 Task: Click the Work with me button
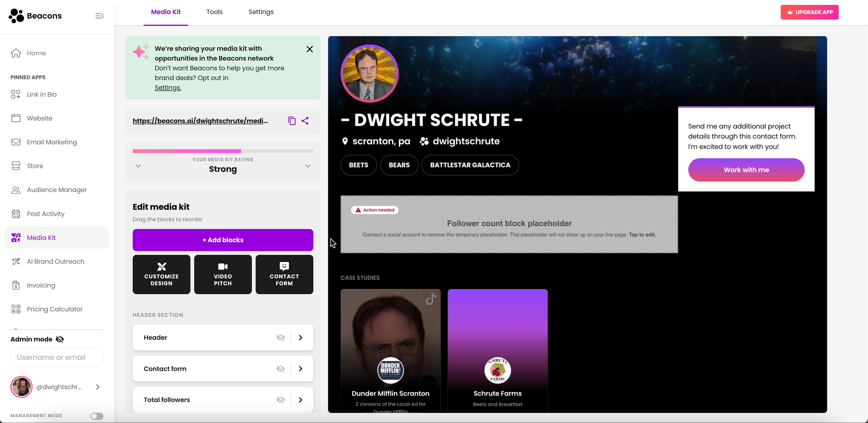[746, 170]
